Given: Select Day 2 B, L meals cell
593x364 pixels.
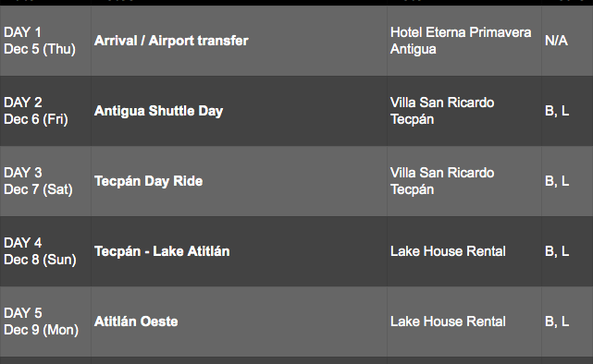Looking at the screenshot, I should coord(567,111).
